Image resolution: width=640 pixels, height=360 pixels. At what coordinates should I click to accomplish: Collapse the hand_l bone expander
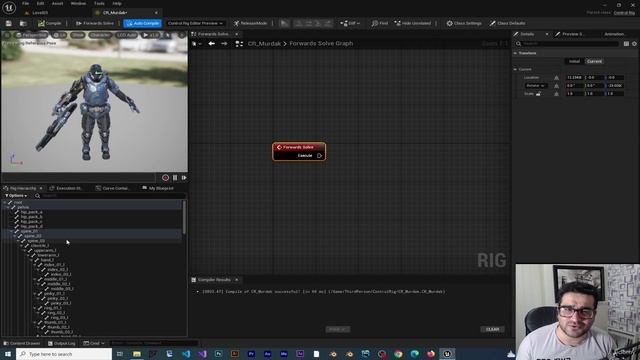[x=32, y=260]
